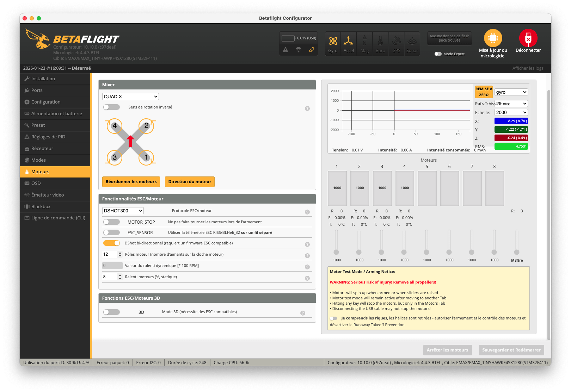Toggle Sens de rotation inversé switch
This screenshot has height=392, width=571.
pyautogui.click(x=111, y=107)
